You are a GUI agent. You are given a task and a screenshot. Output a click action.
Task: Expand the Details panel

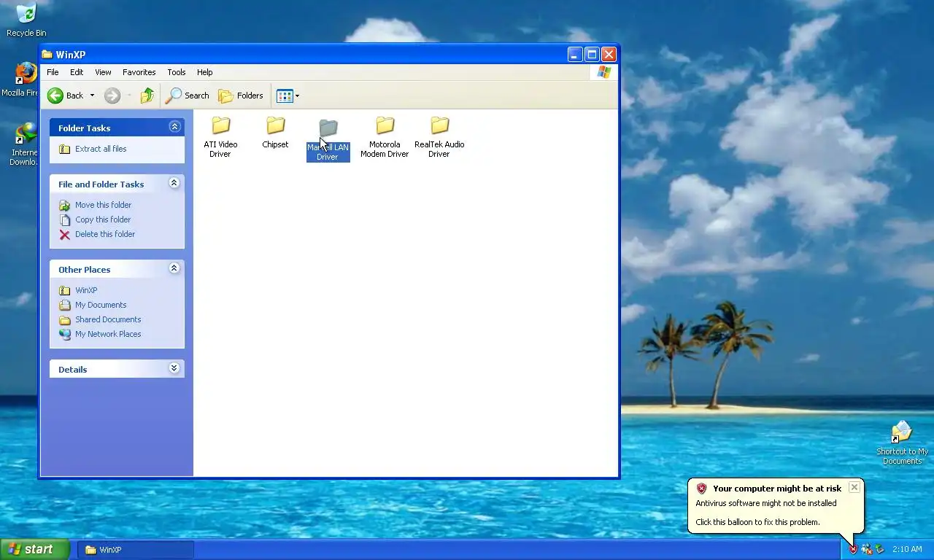point(174,368)
